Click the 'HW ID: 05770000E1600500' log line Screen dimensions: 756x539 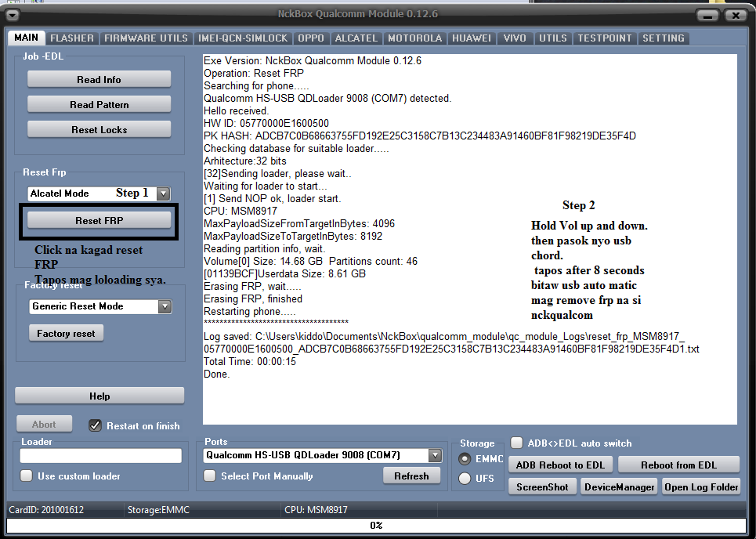pos(266,124)
